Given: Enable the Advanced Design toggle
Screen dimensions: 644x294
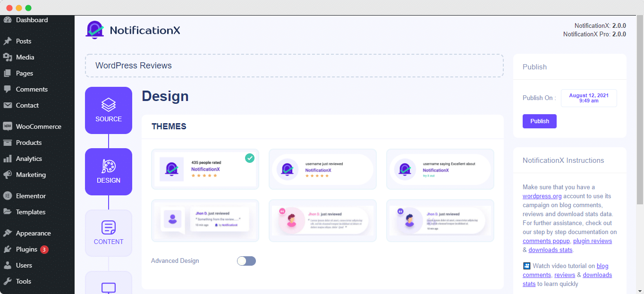Looking at the screenshot, I should tap(246, 261).
